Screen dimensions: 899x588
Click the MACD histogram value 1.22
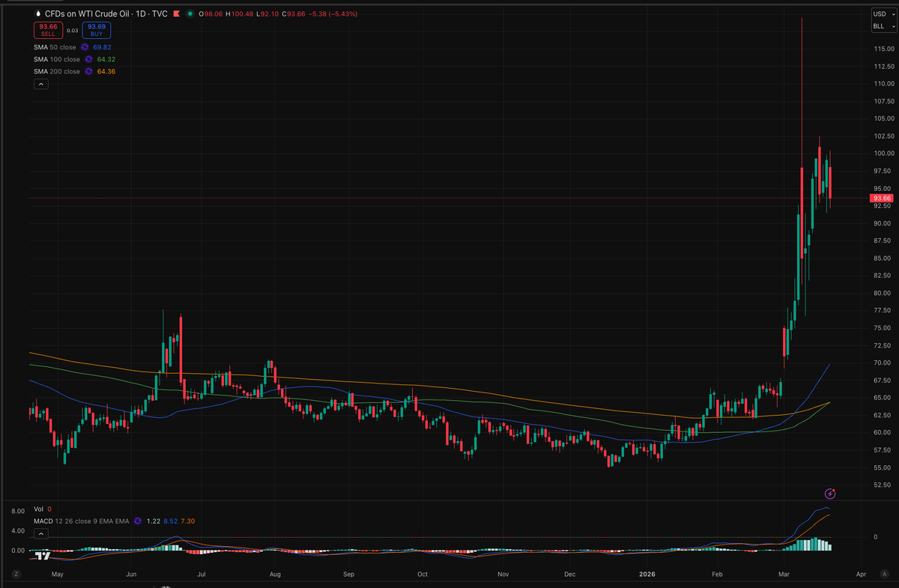point(152,521)
